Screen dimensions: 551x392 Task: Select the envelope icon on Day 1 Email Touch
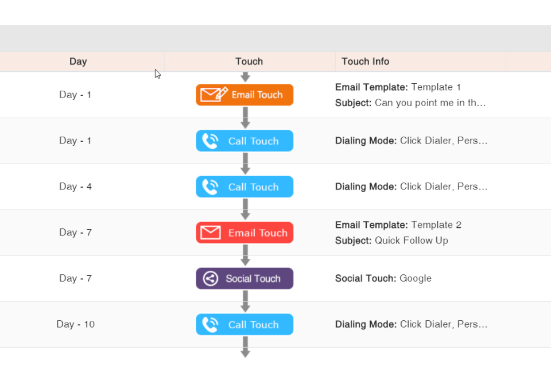(x=211, y=94)
